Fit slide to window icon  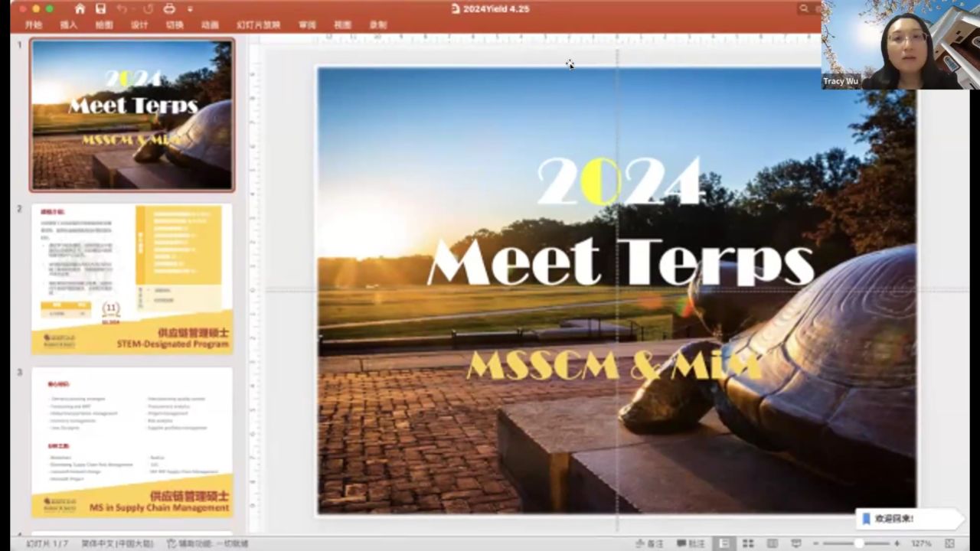(950, 543)
